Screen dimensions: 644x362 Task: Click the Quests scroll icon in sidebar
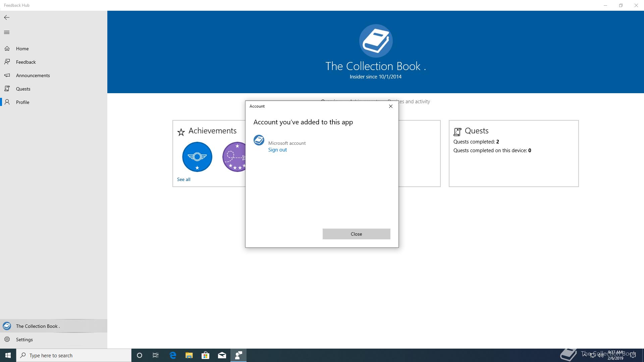click(7, 88)
